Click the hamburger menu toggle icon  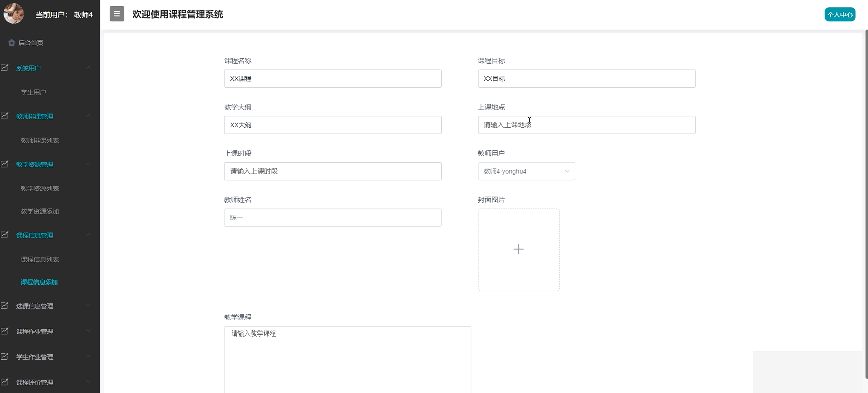click(117, 14)
